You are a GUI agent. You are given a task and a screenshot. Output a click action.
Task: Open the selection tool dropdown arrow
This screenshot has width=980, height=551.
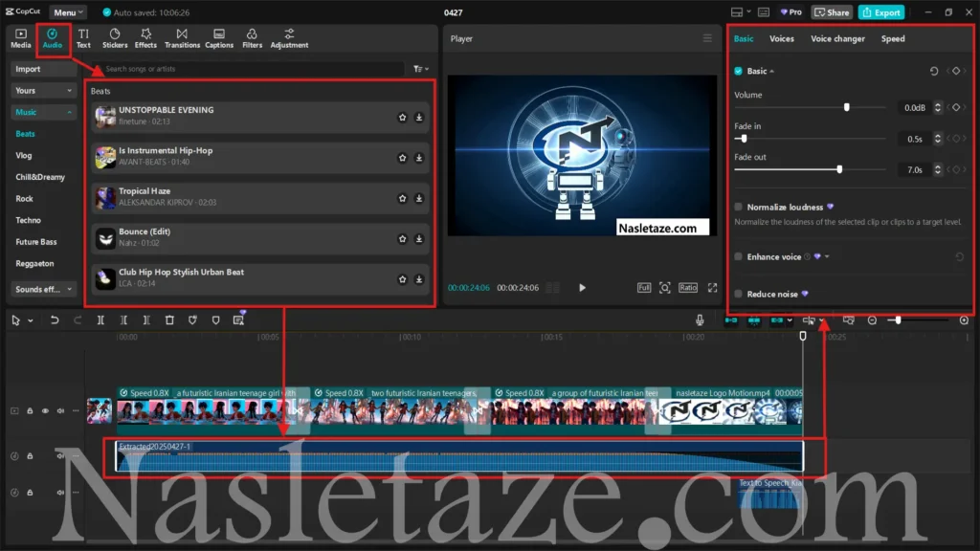pos(30,320)
